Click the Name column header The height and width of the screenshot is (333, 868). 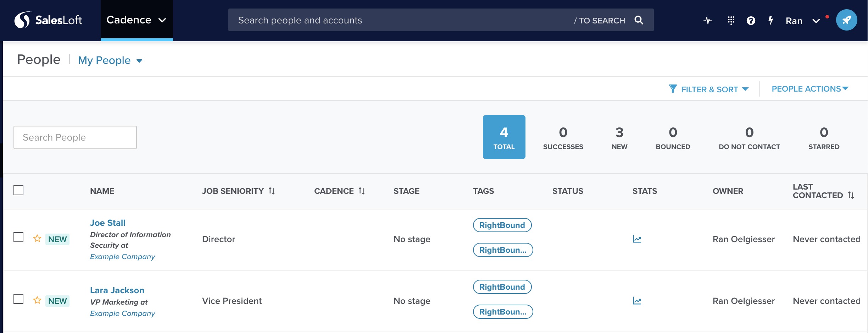pos(102,191)
